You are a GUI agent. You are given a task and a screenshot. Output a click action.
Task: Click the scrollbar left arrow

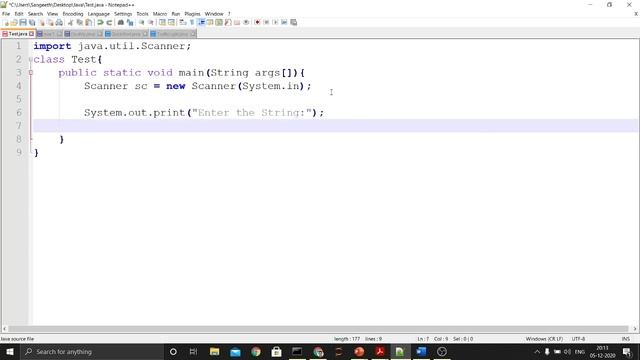(x=4, y=329)
